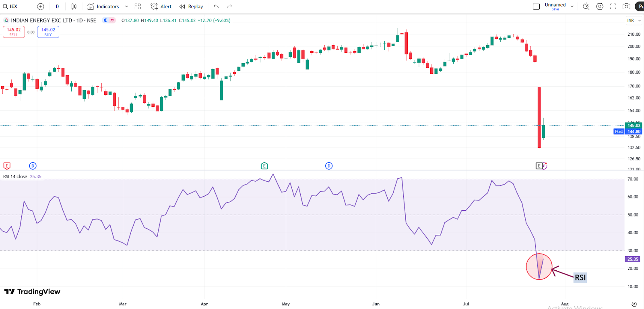Image resolution: width=644 pixels, height=309 pixels.
Task: Click purple 25.35 RSI axis label
Action: pos(632,259)
